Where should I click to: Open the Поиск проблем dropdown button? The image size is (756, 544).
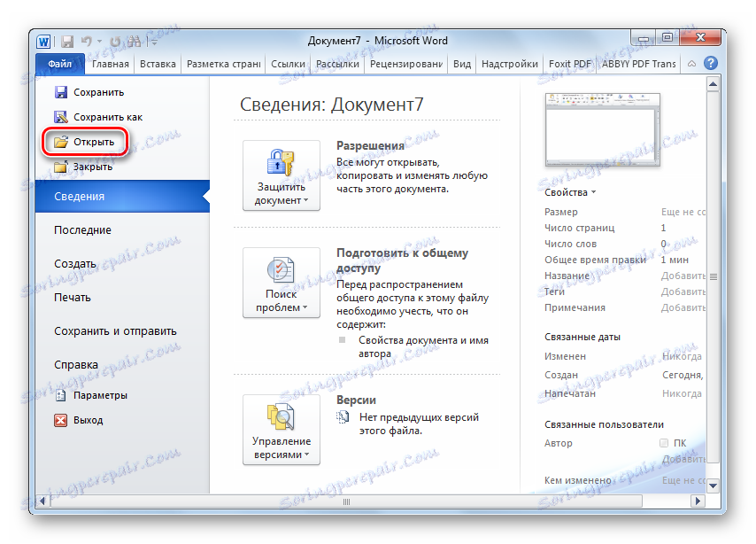click(x=282, y=283)
